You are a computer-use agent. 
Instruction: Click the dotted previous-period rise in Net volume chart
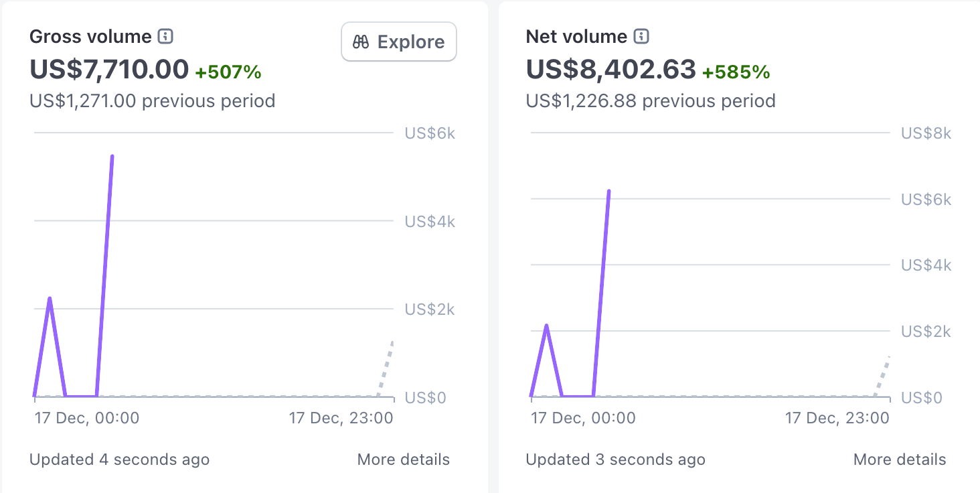point(883,374)
